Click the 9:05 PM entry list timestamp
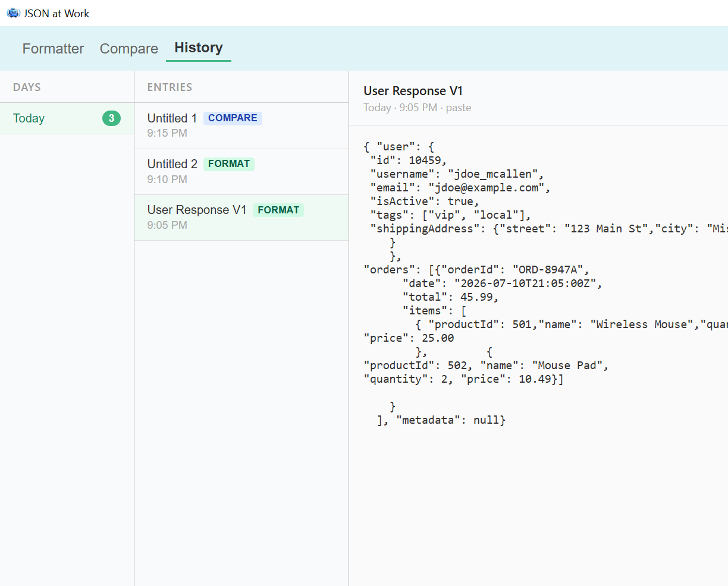The width and height of the screenshot is (728, 586). tap(167, 225)
